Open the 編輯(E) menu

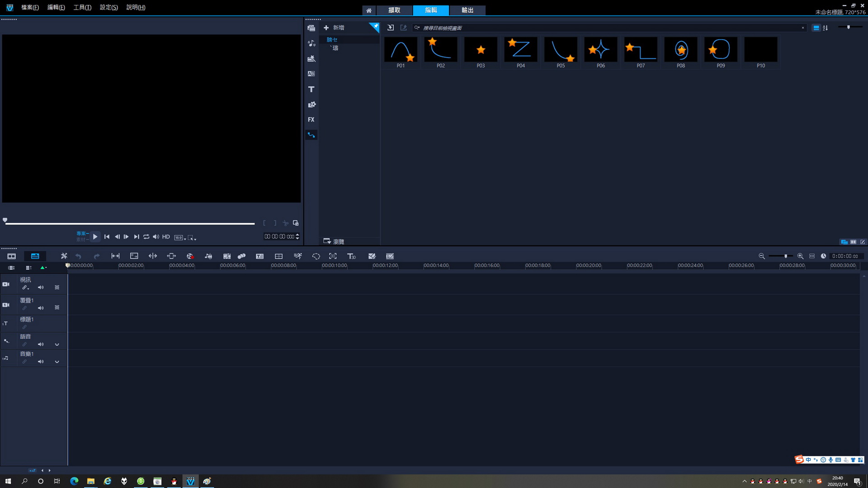coord(56,7)
